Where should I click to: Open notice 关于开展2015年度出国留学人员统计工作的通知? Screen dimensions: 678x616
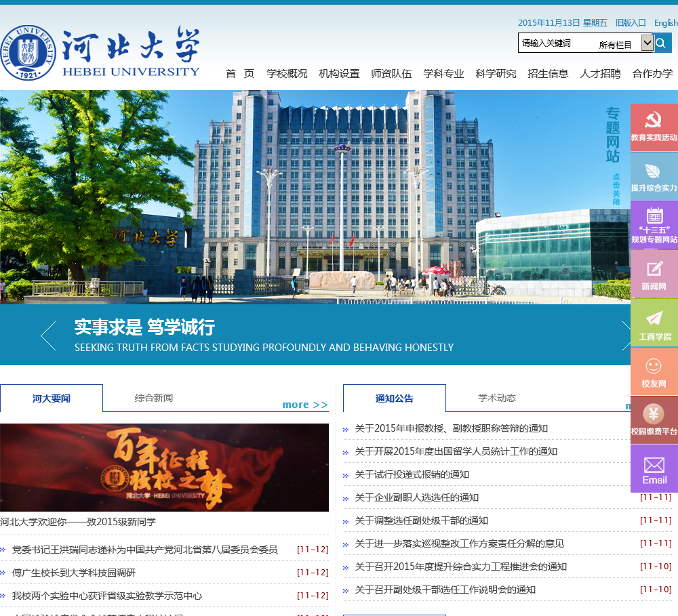pos(456,451)
